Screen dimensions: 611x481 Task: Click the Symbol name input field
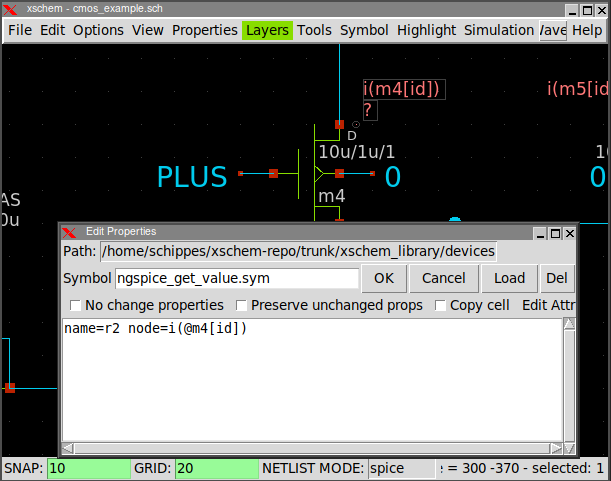(237, 278)
